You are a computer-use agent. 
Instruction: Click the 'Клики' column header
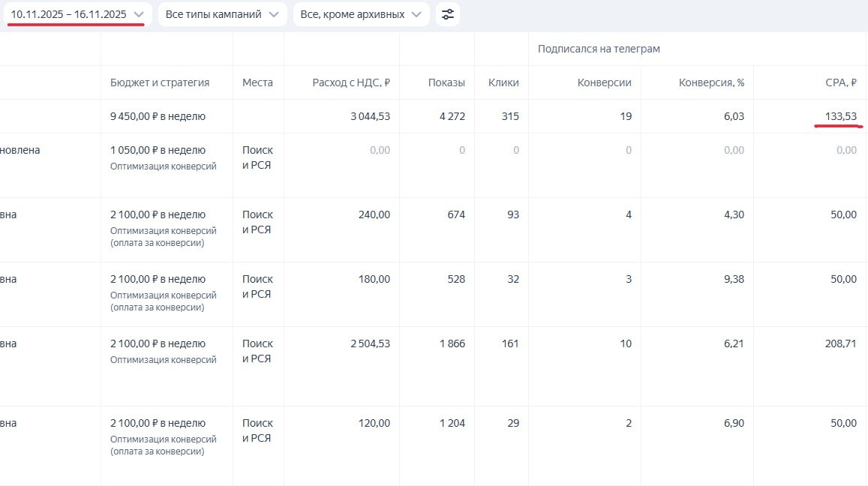503,82
